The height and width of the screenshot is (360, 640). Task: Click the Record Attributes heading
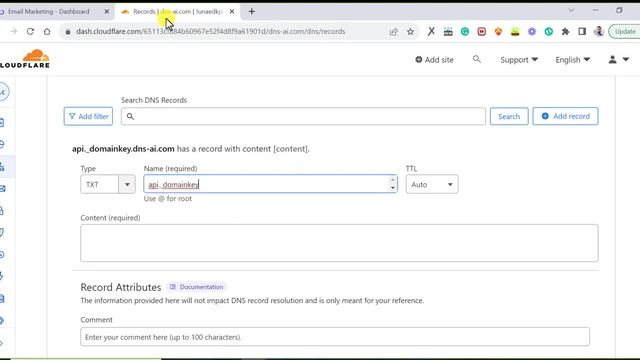[121, 287]
